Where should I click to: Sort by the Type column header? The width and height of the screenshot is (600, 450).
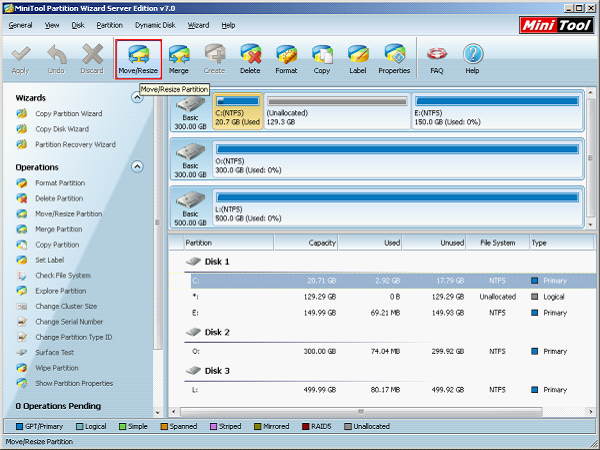pyautogui.click(x=562, y=243)
